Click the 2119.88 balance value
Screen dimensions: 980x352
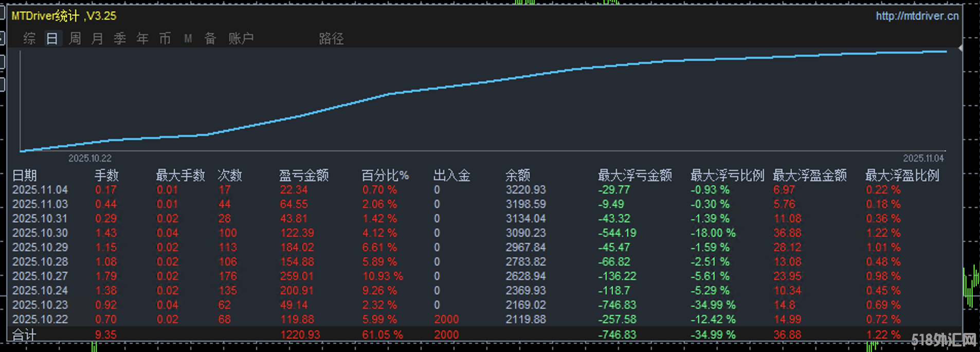525,320
